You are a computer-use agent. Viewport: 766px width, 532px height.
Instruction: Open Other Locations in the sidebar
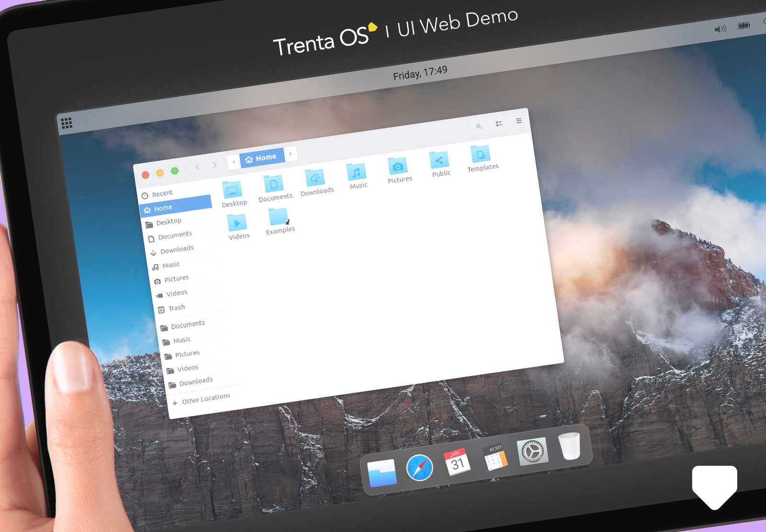[x=201, y=399]
